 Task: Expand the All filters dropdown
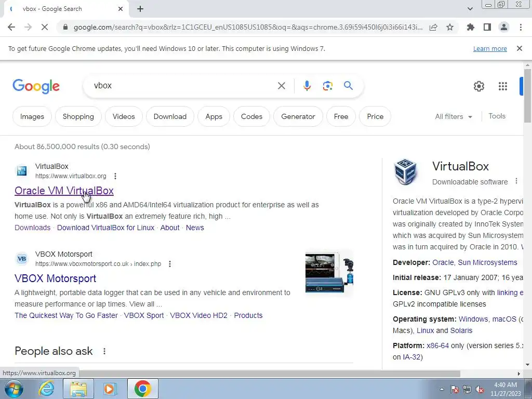[454, 116]
